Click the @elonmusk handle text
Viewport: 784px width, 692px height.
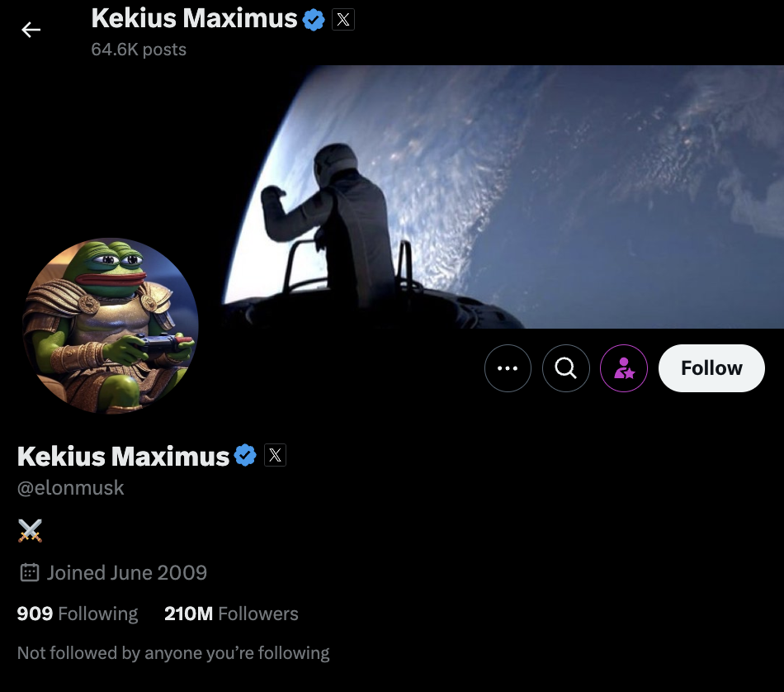tap(70, 488)
